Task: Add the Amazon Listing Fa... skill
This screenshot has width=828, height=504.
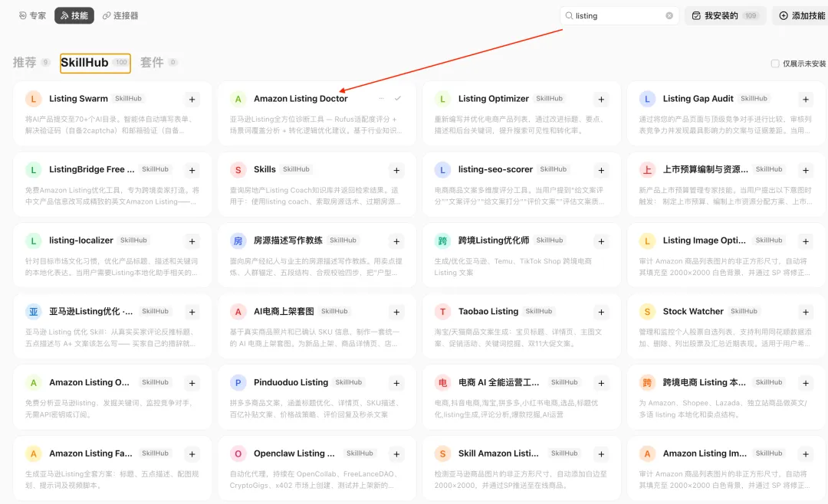Action: (x=192, y=454)
